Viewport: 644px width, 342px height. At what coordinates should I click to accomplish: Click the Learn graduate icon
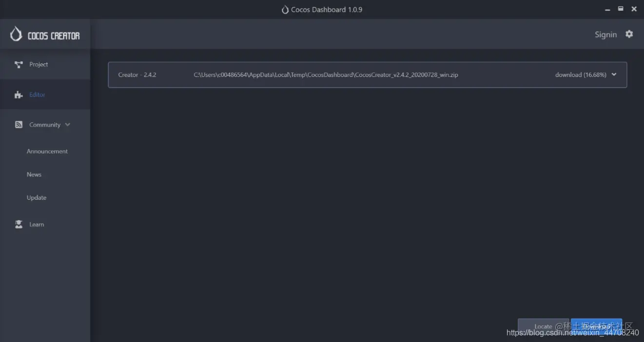19,225
